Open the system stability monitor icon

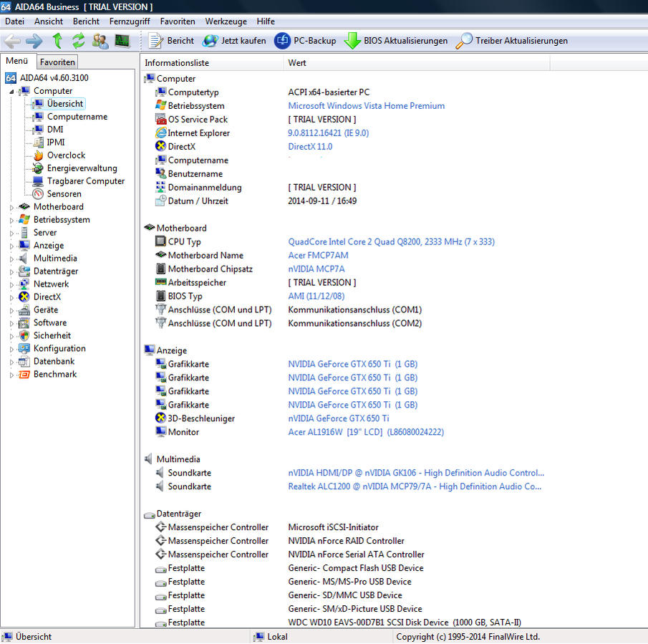tap(122, 41)
